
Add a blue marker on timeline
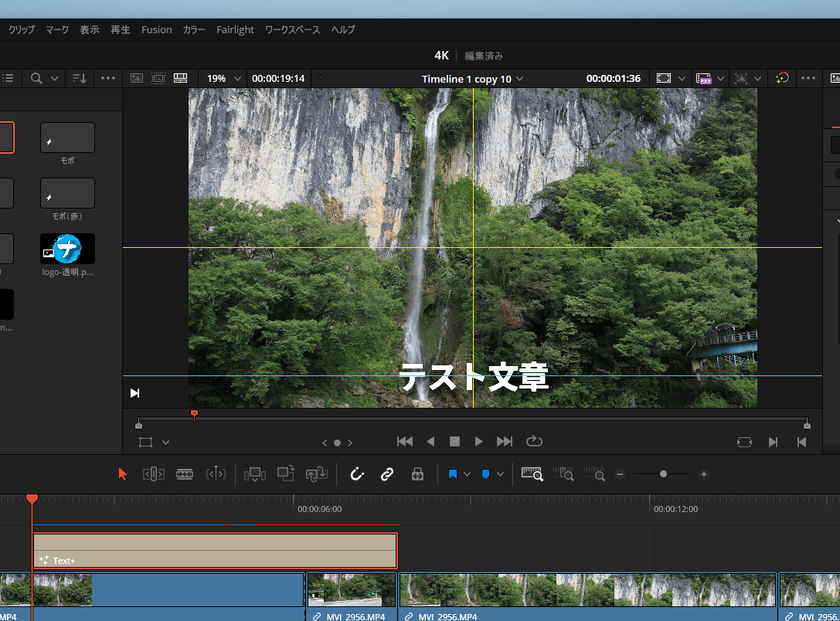tap(485, 474)
